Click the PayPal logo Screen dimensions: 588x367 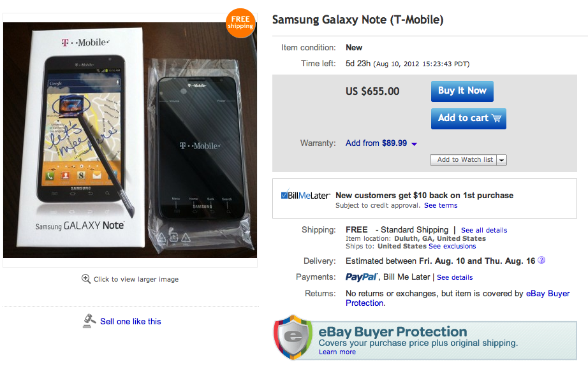tap(362, 277)
